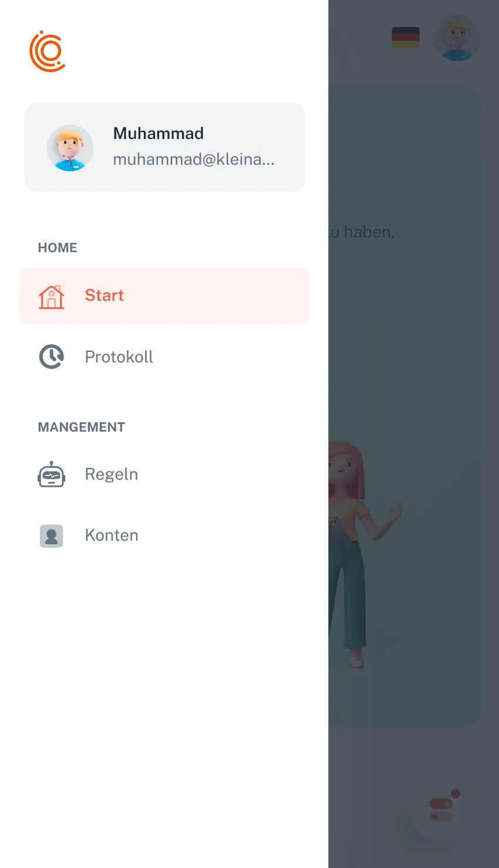
Task: Click the robot icon beside Regeln
Action: (51, 474)
